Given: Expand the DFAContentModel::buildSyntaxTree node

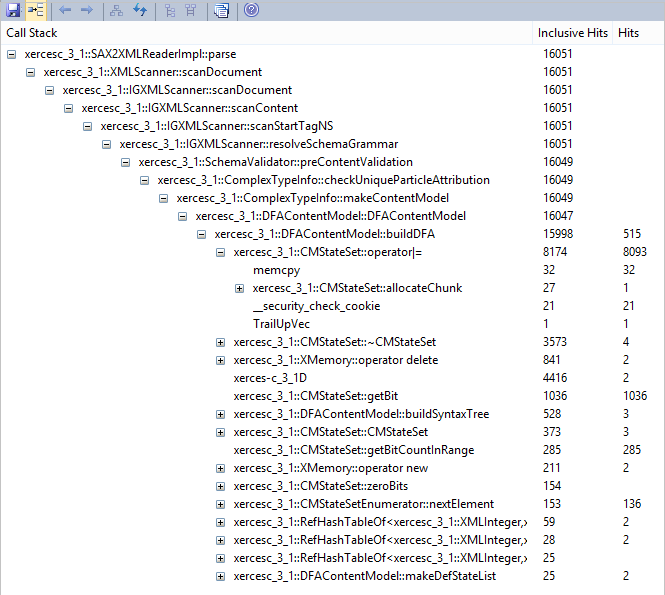Looking at the screenshot, I should [x=221, y=414].
